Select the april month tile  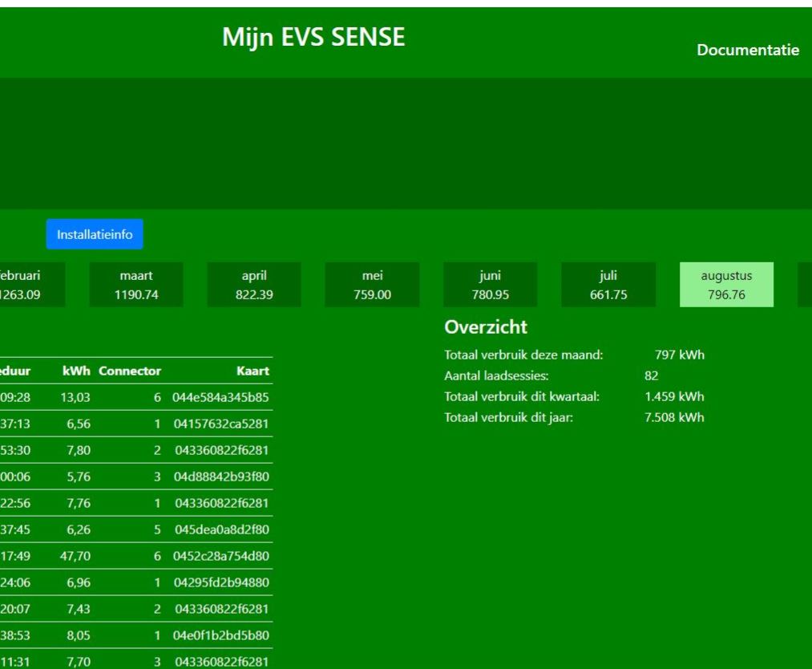click(x=253, y=285)
